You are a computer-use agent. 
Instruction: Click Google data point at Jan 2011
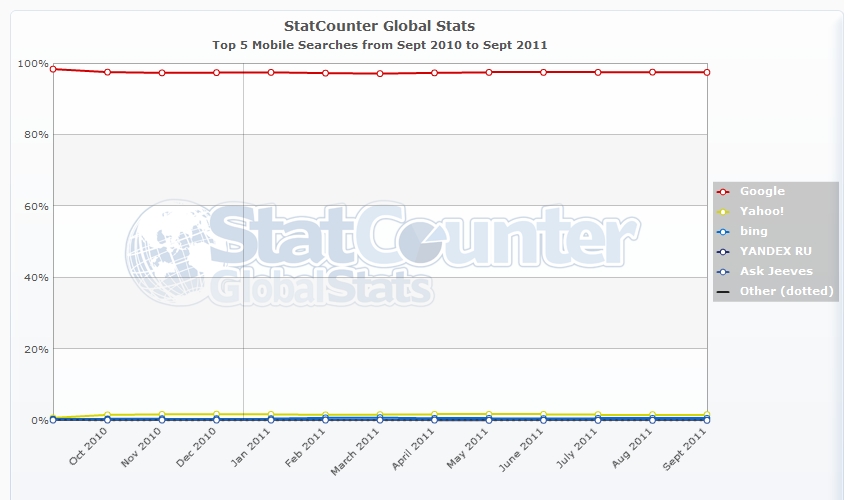point(271,72)
